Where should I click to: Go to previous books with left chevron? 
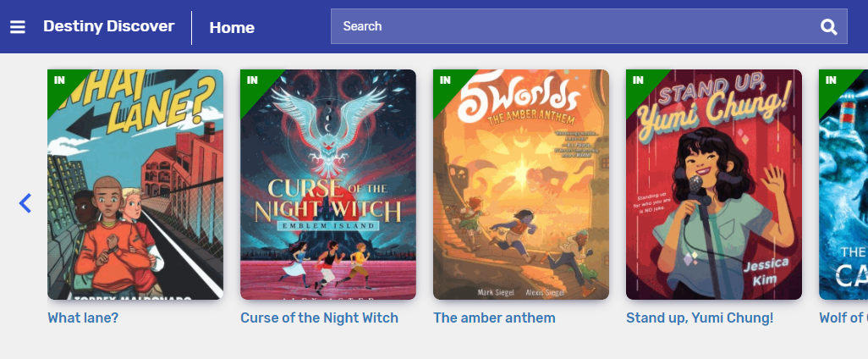(x=25, y=203)
